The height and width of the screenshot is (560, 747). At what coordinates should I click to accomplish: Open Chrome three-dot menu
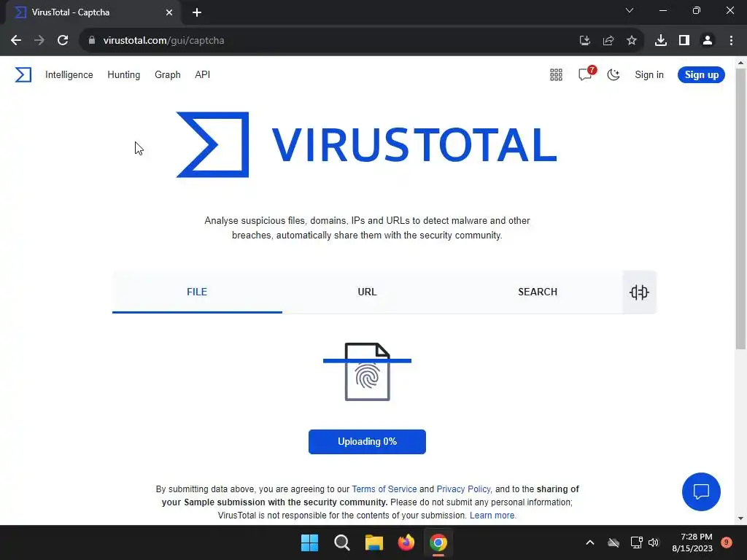(731, 41)
